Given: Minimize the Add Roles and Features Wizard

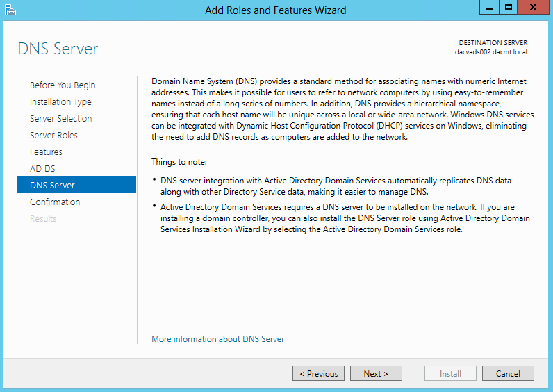Looking at the screenshot, I should pos(489,7).
